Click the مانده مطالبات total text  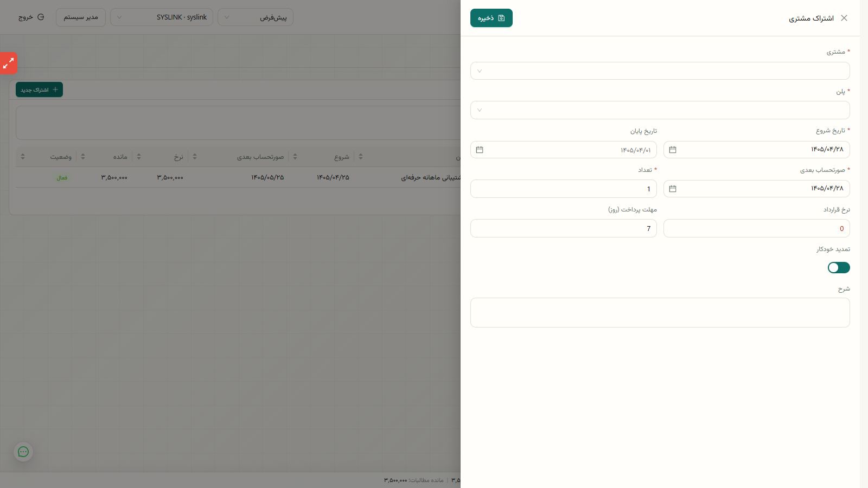point(414,480)
